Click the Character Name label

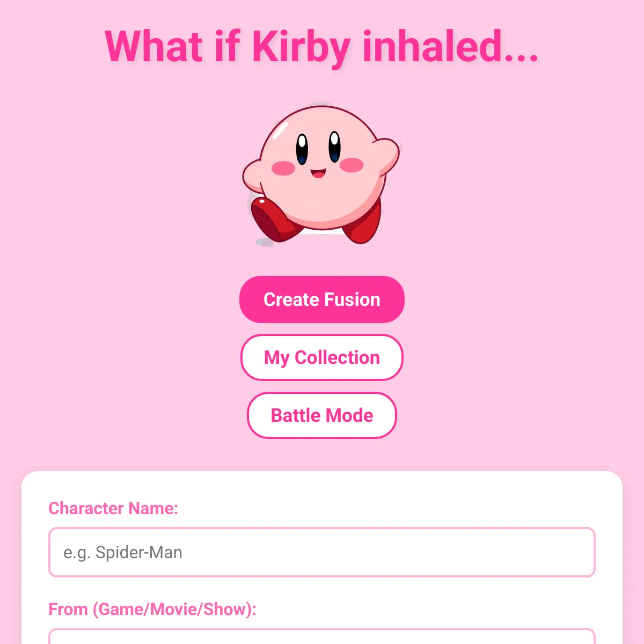[113, 508]
